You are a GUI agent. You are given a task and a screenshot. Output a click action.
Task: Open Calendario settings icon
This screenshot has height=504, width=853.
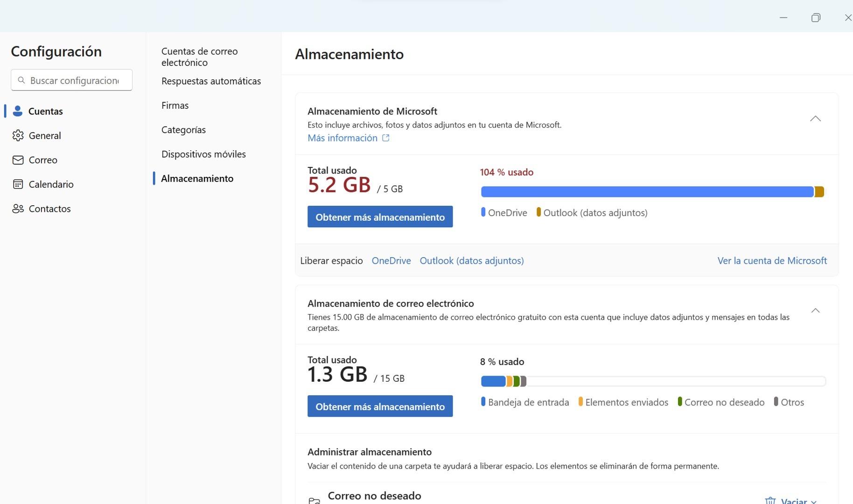18,184
